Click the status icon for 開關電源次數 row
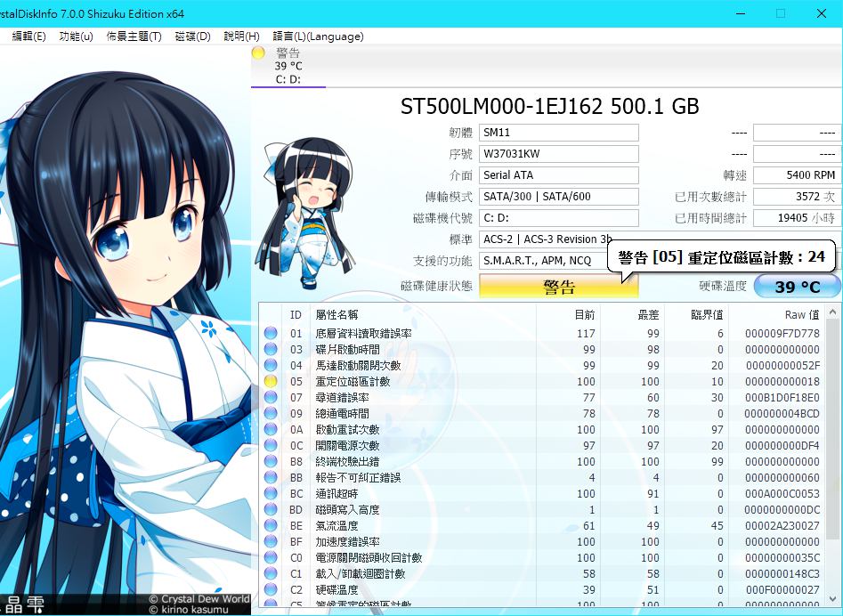 click(271, 446)
